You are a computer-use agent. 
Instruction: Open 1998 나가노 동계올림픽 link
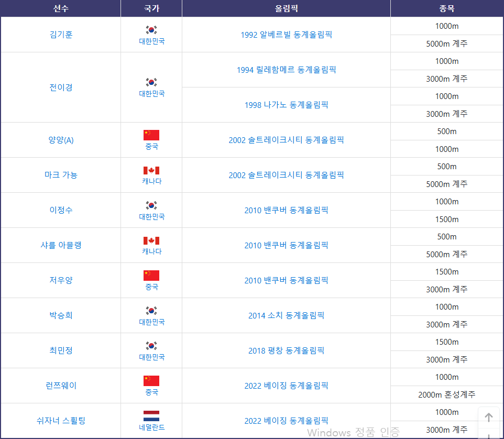pyautogui.click(x=287, y=105)
